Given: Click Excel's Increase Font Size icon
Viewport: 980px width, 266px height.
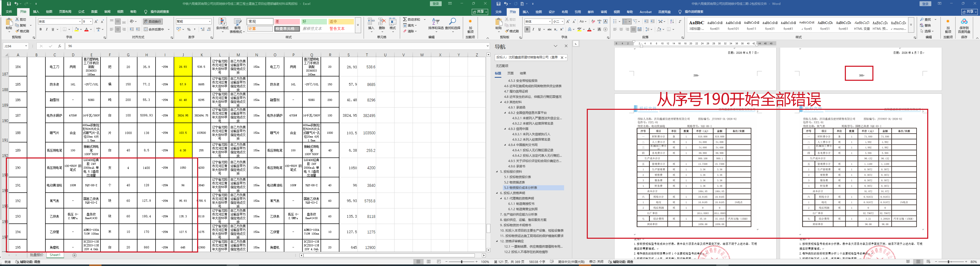Looking at the screenshot, I should coord(96,22).
